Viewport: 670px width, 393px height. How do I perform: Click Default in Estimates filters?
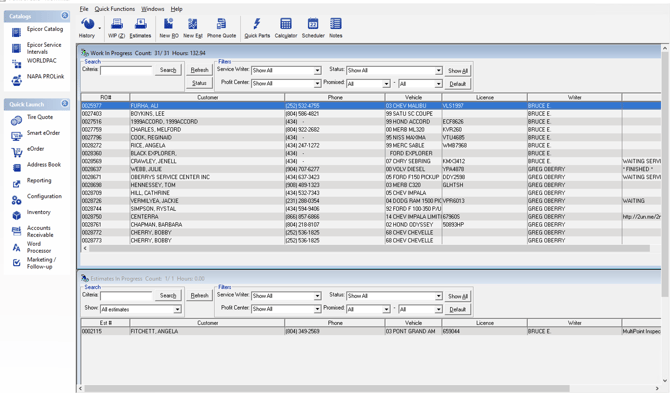(458, 310)
